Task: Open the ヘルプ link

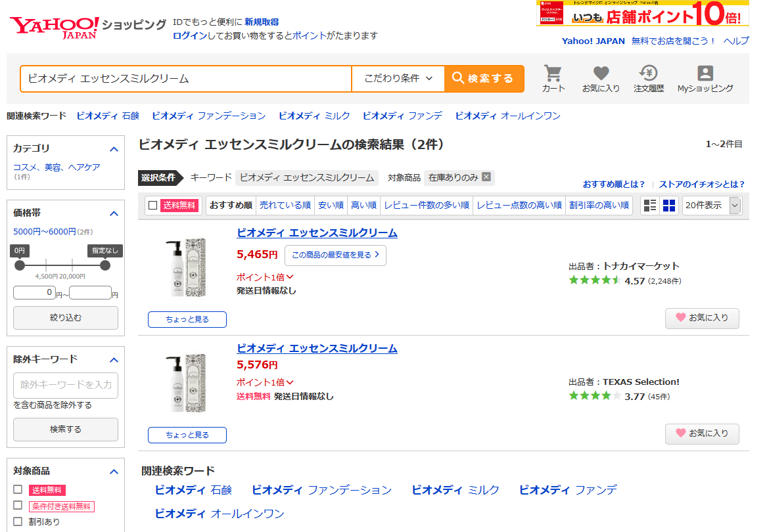Action: (x=736, y=41)
